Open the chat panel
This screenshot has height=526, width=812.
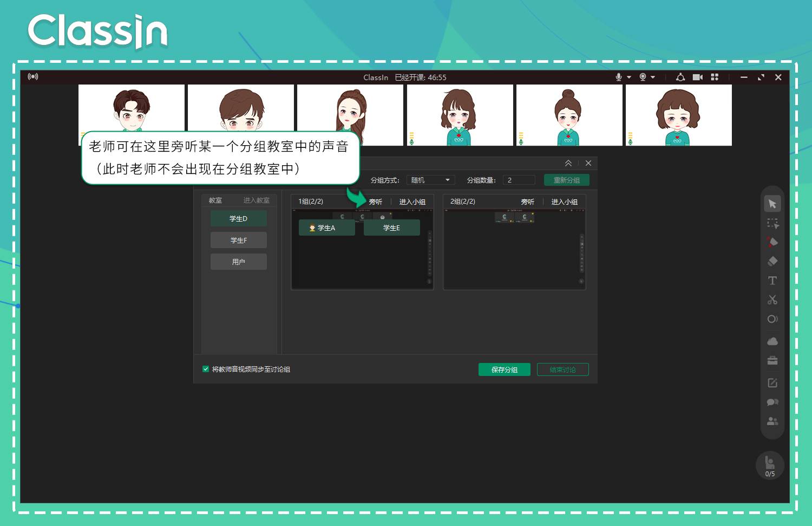[x=772, y=402]
